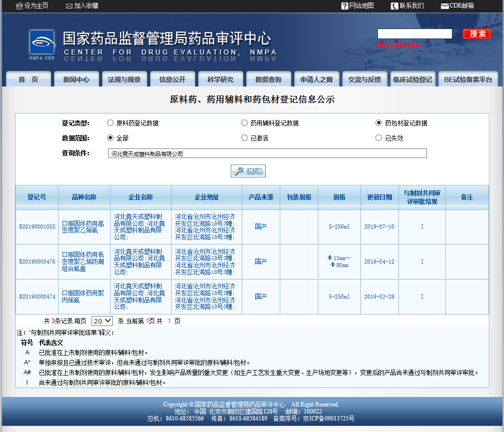Click the 更新日期 column header
The height and width of the screenshot is (432, 504).
coord(379,197)
